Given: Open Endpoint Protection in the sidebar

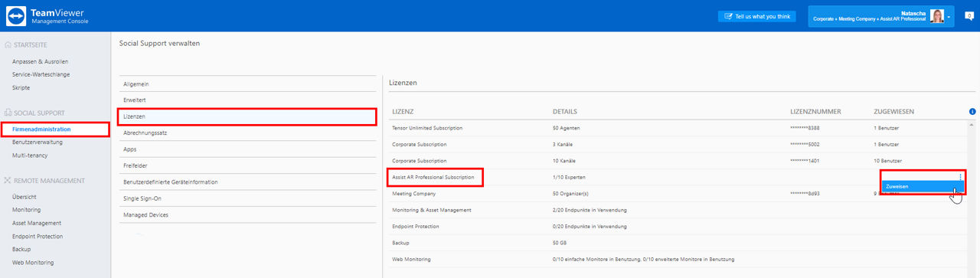Looking at the screenshot, I should point(38,236).
